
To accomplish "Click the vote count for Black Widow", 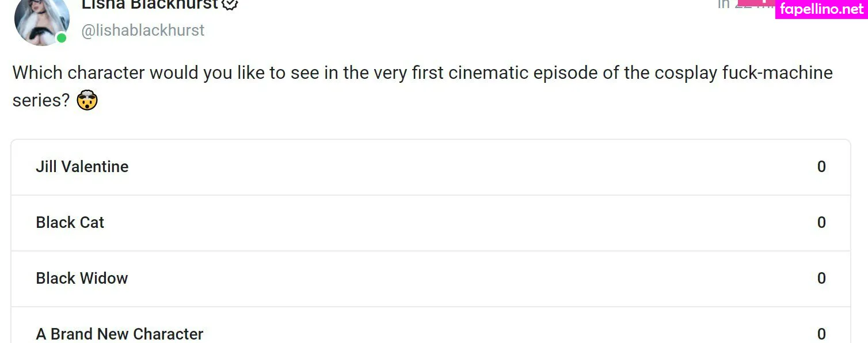I will 821,279.
